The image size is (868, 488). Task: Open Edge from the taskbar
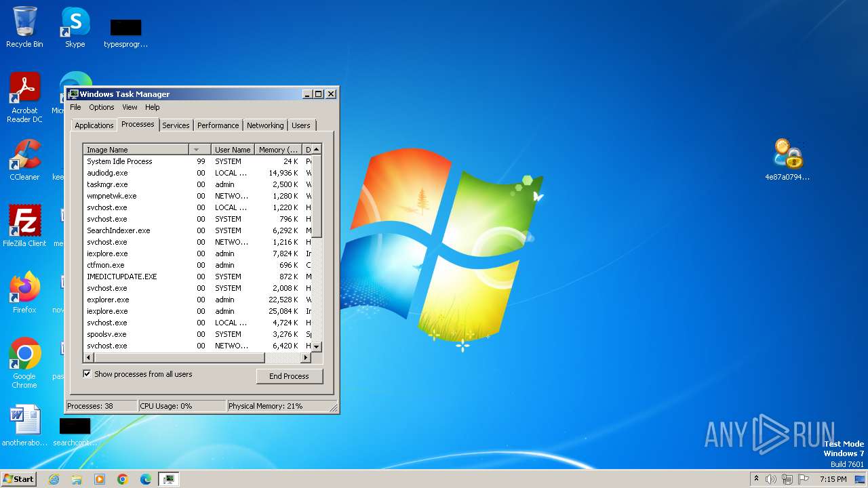tap(146, 479)
